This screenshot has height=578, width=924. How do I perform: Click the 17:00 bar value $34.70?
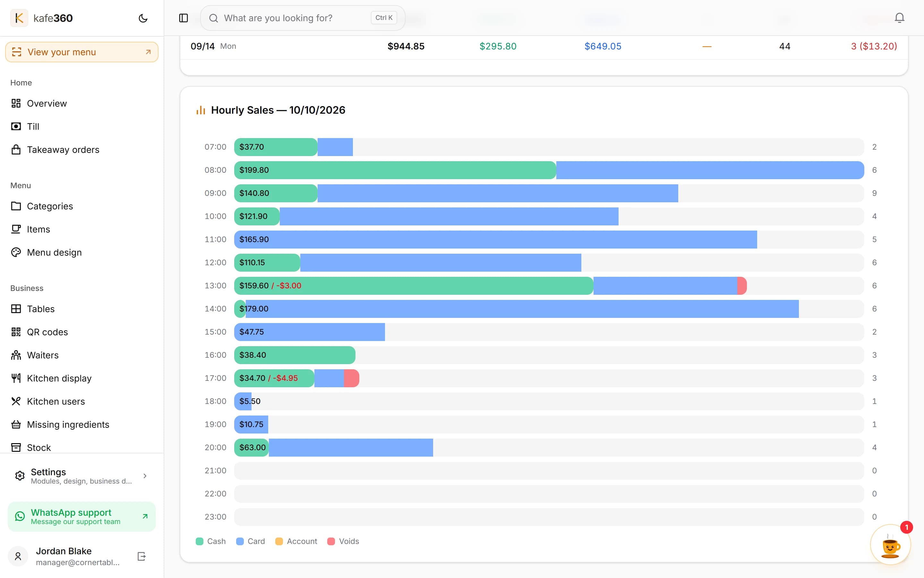click(252, 378)
